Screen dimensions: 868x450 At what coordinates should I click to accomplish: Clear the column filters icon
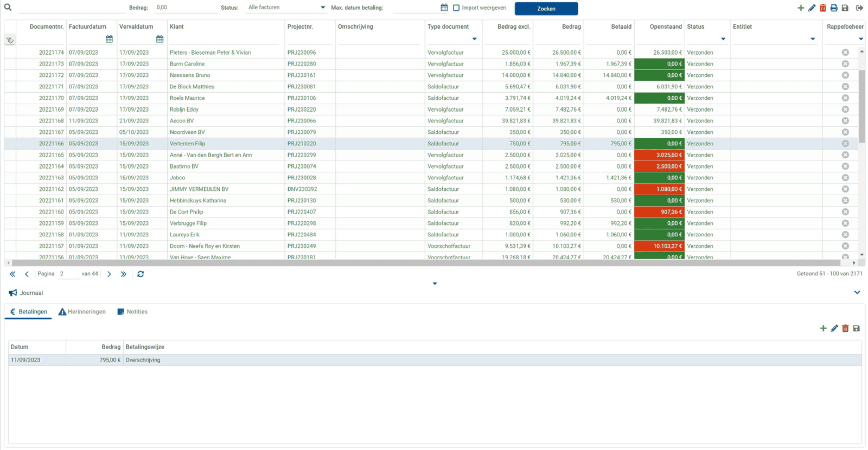10,40
